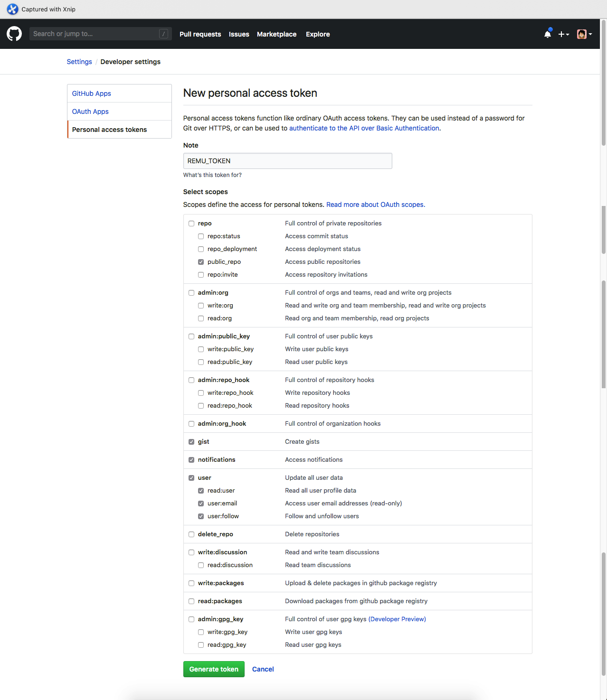Enable the admin:gpg_key scope

click(x=191, y=619)
